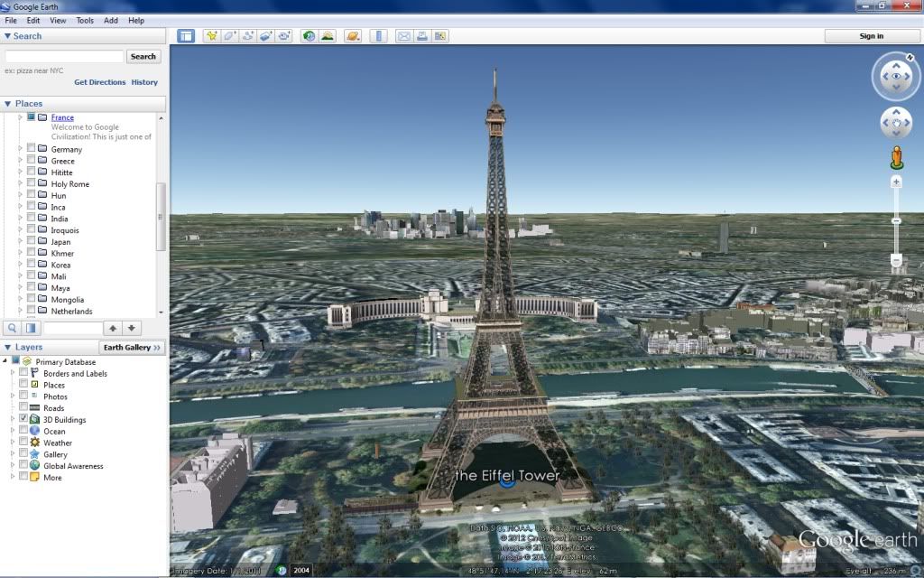The width and height of the screenshot is (924, 578).
Task: Open the search History link
Action: point(144,82)
